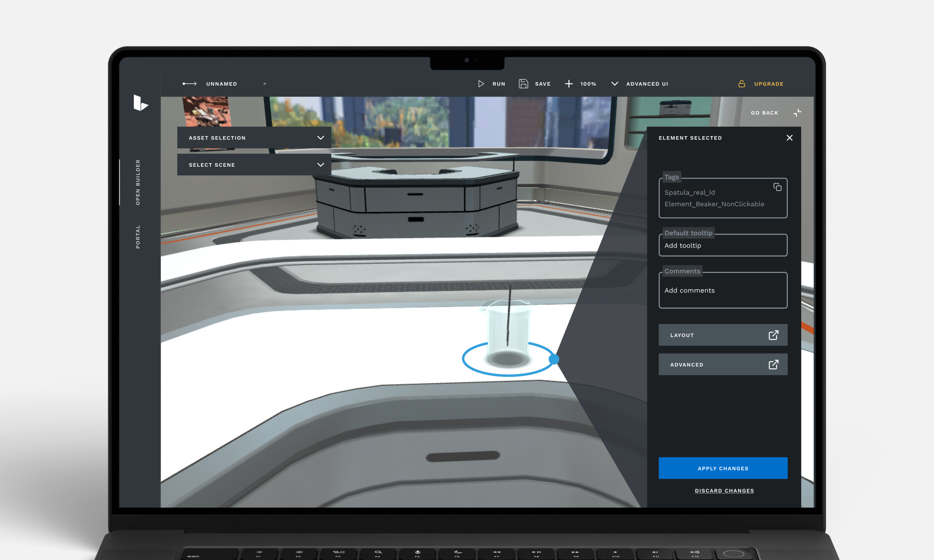Click the Save floppy disk icon
Screen dimensions: 934x560
pos(523,84)
